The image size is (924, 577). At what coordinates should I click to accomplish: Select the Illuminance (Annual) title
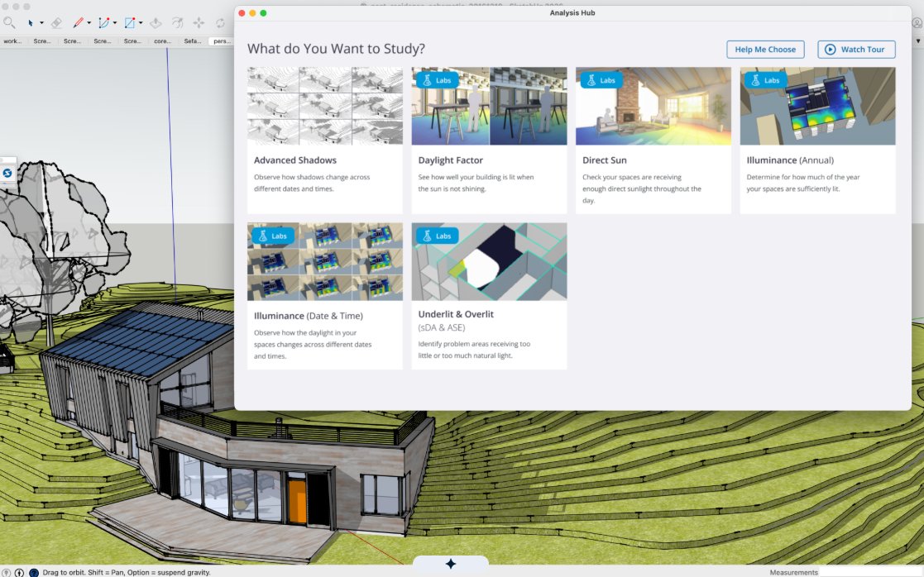(x=790, y=160)
